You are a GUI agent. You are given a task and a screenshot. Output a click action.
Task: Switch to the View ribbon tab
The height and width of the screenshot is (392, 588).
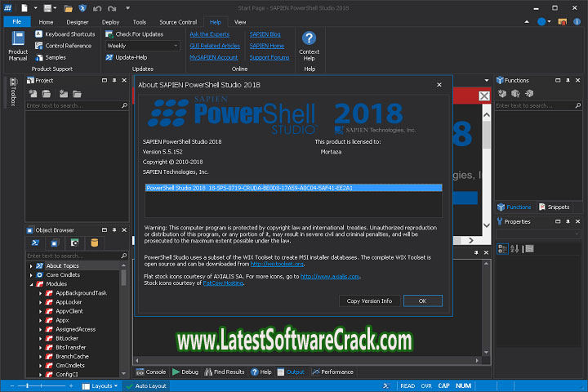tap(240, 22)
